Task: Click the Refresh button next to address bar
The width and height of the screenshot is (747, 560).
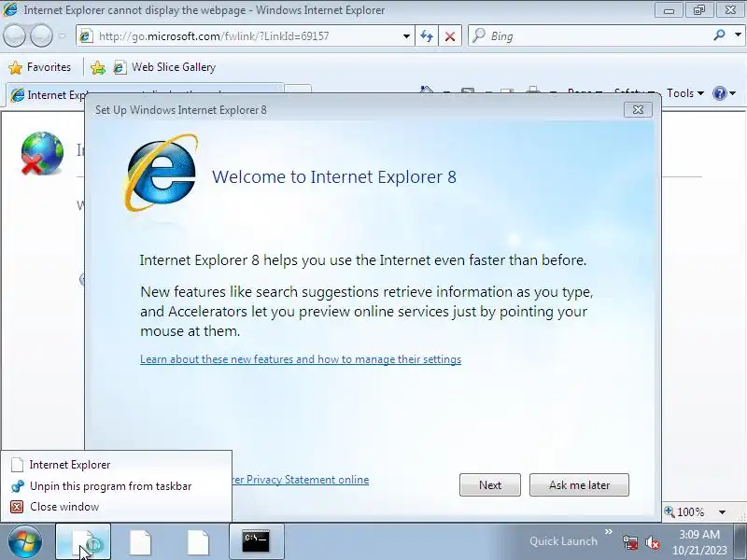Action: (x=427, y=36)
